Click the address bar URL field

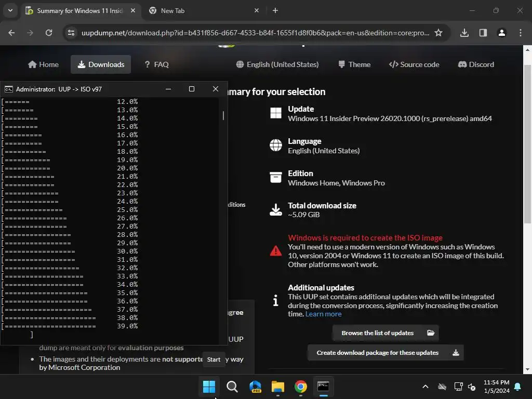pos(255,33)
